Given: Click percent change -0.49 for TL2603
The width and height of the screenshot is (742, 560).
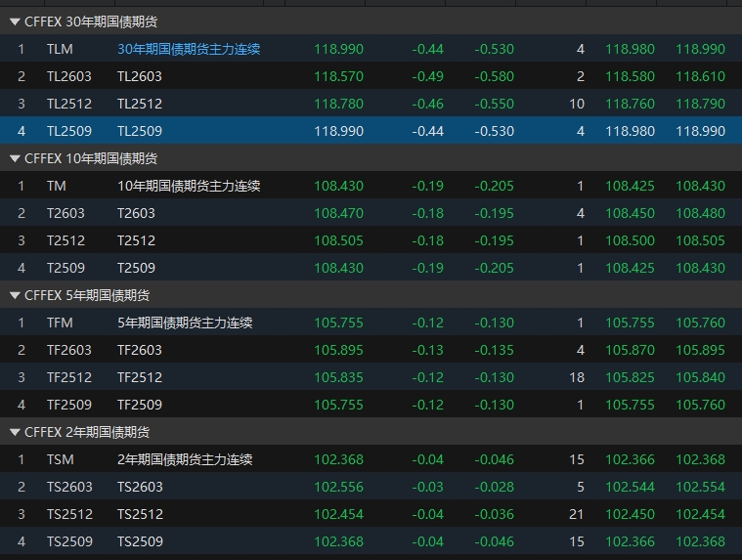Looking at the screenshot, I should [428, 76].
